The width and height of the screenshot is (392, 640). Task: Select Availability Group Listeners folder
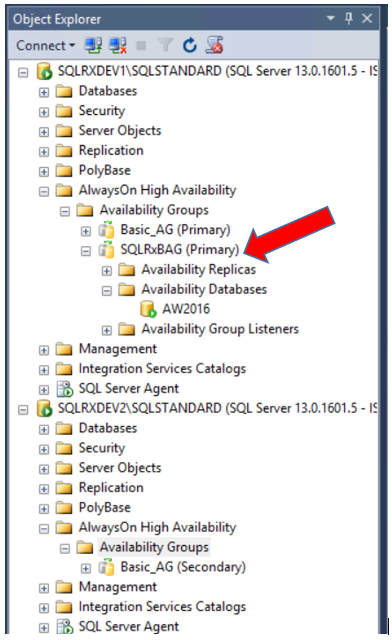coord(220,329)
